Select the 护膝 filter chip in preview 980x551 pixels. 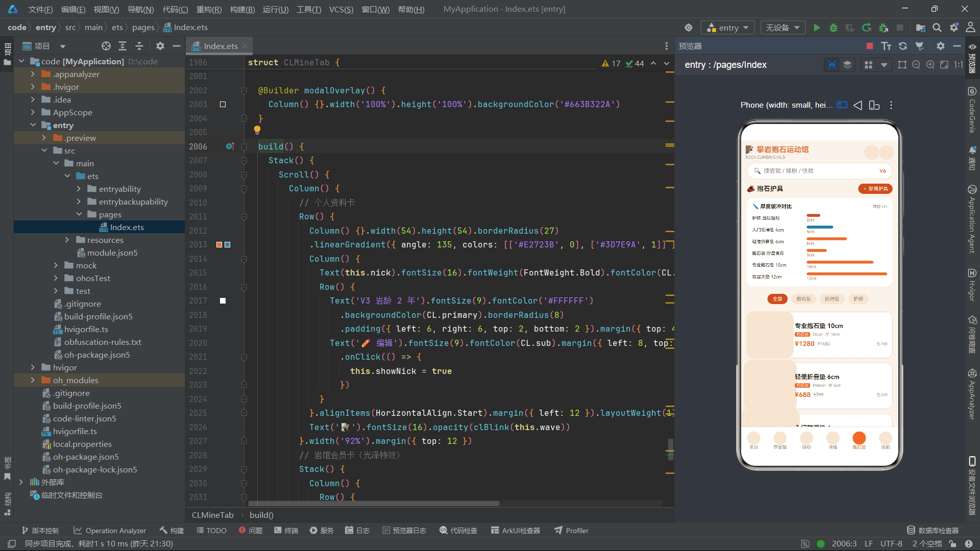click(x=859, y=299)
